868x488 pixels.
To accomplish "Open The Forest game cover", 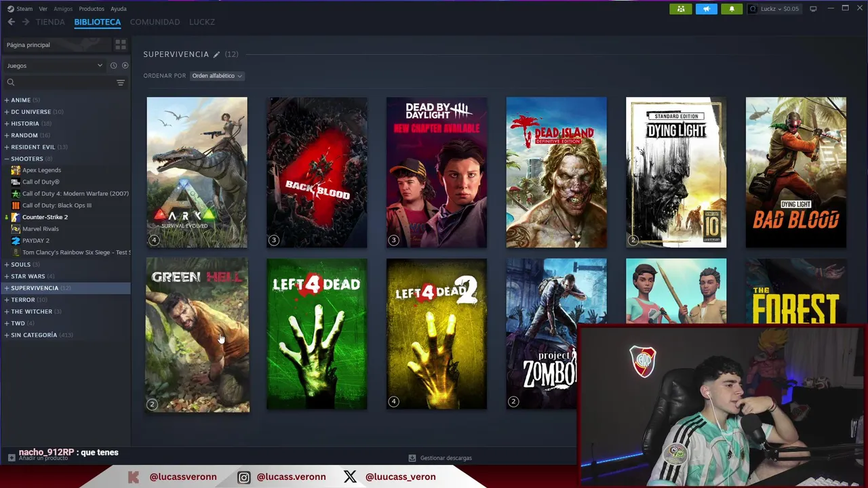I will pyautogui.click(x=796, y=291).
